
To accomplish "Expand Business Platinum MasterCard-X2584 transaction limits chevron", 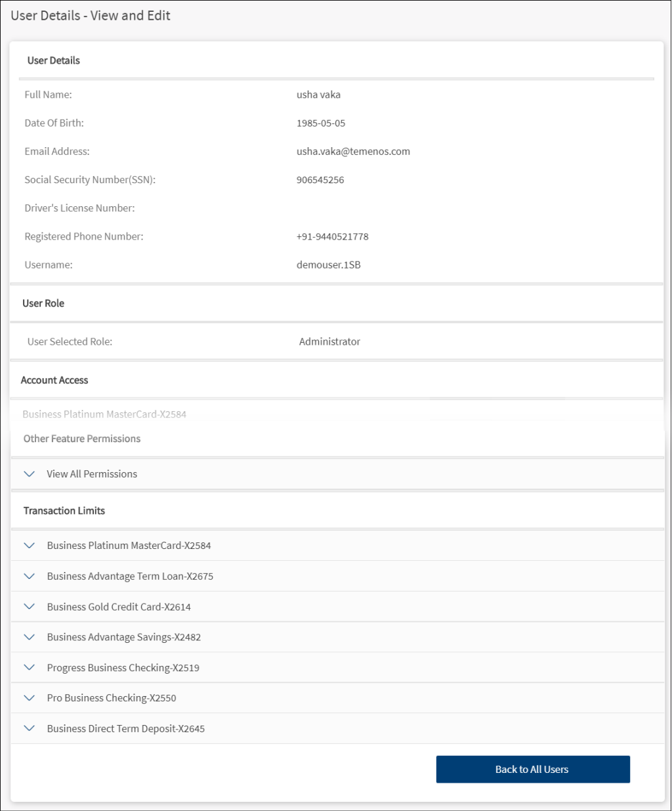I will pos(30,546).
